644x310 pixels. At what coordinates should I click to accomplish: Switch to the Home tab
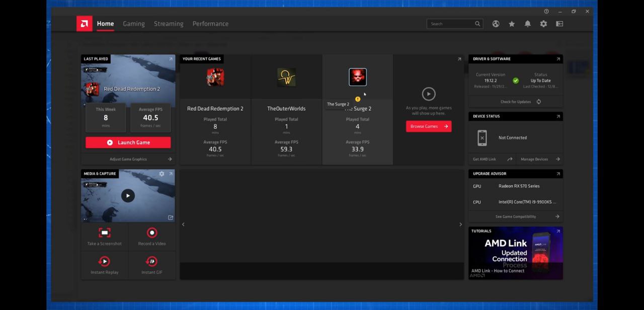pyautogui.click(x=105, y=24)
